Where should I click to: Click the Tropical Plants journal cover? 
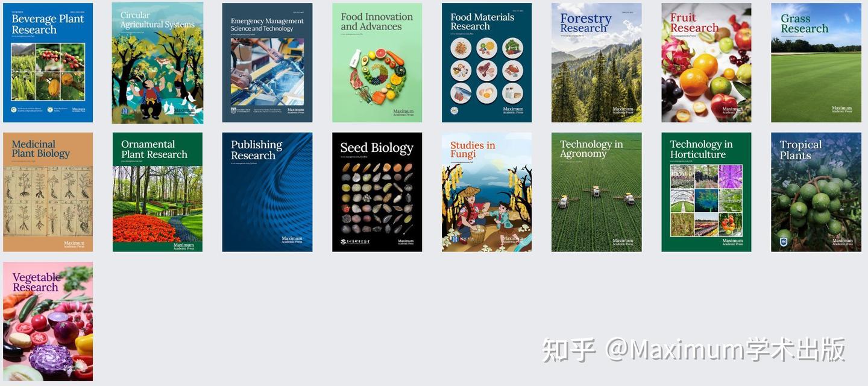(816, 192)
